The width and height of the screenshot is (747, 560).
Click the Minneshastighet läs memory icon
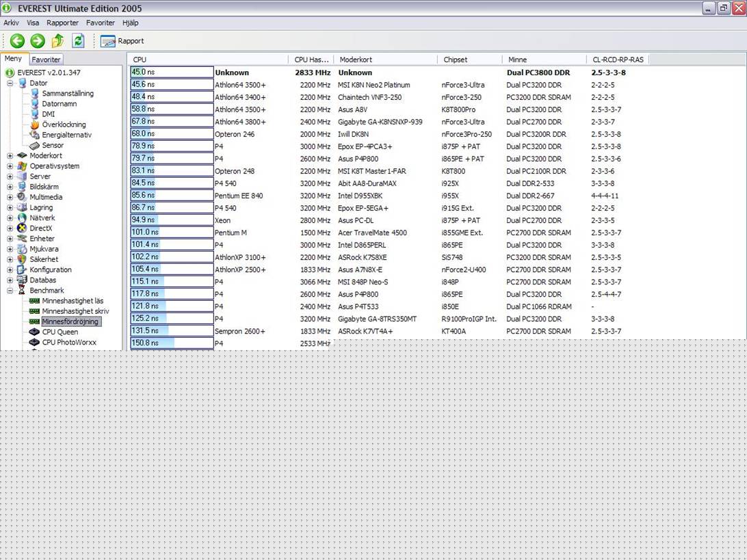pos(34,301)
